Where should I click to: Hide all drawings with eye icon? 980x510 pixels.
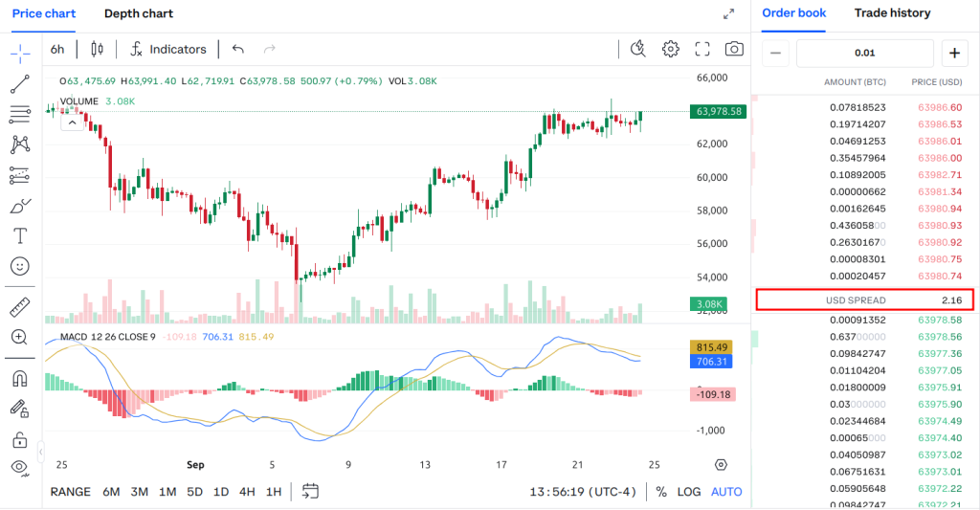pos(20,467)
